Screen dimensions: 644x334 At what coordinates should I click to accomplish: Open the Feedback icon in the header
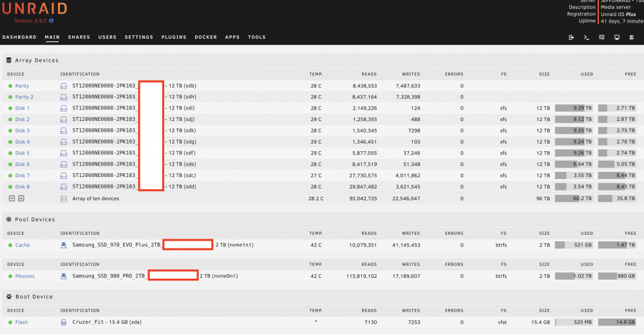tap(601, 37)
